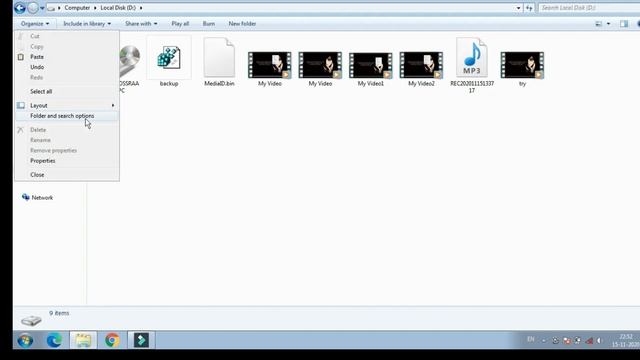
Task: Click the Forward navigation arrow
Action: tap(33, 8)
